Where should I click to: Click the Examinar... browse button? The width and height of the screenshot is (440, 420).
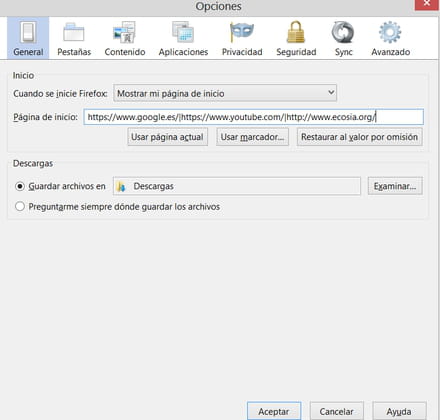395,186
